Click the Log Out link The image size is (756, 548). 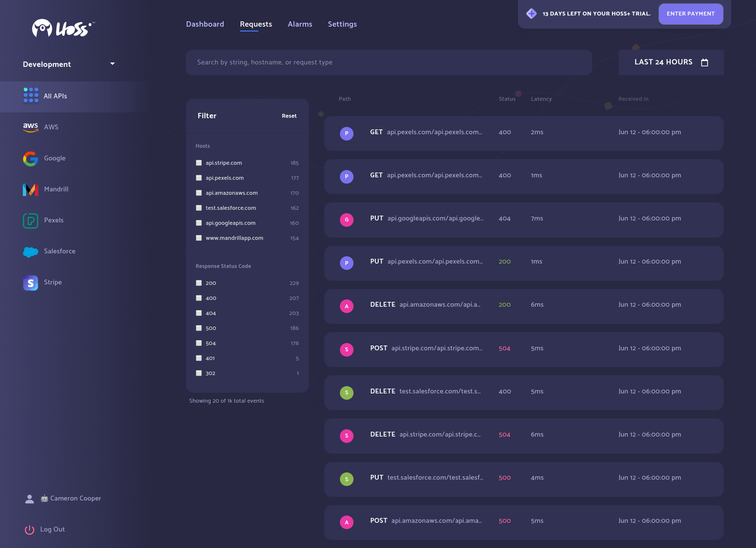(x=52, y=530)
